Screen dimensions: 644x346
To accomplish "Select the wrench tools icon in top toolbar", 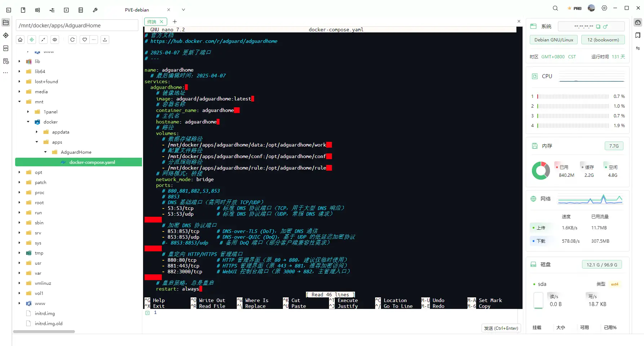I will pos(95,10).
